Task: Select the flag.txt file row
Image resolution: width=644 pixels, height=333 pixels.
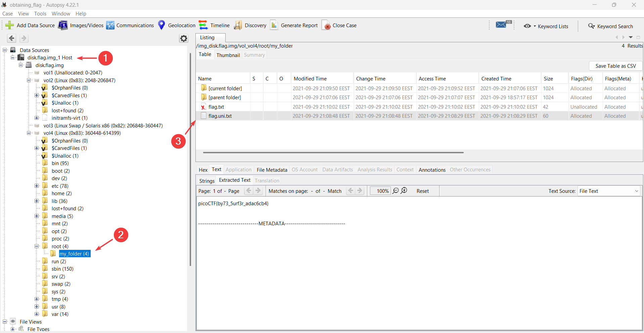Action: point(216,107)
